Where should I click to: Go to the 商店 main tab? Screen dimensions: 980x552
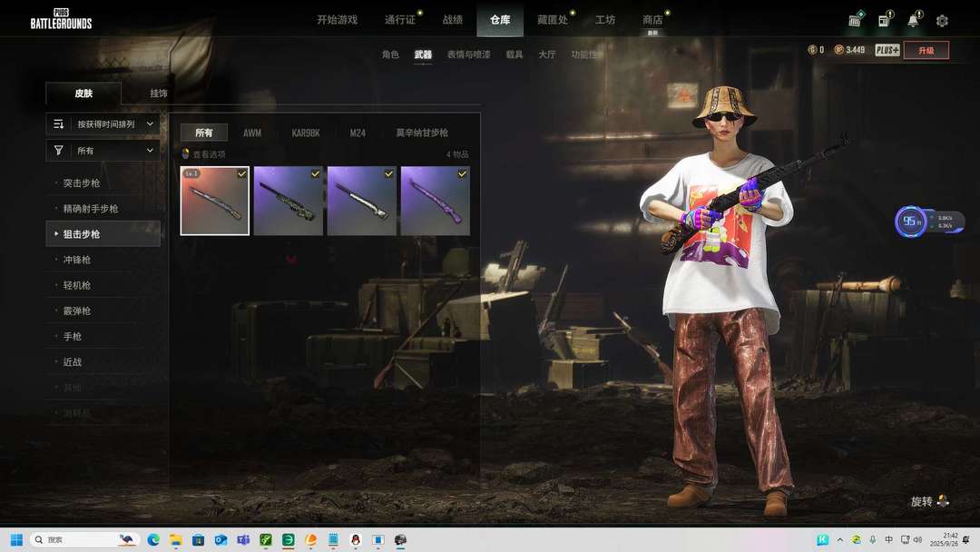coord(652,20)
